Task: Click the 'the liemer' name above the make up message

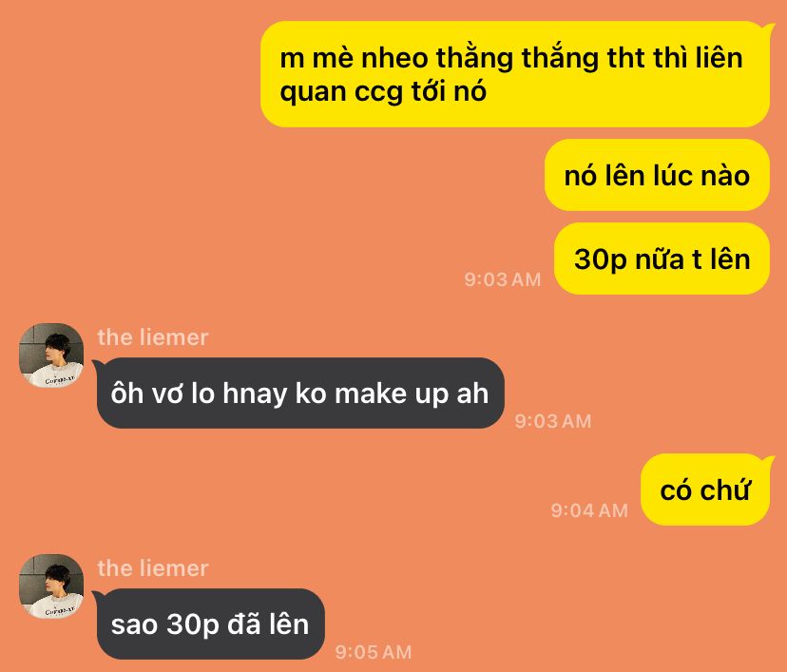Action: click(153, 337)
